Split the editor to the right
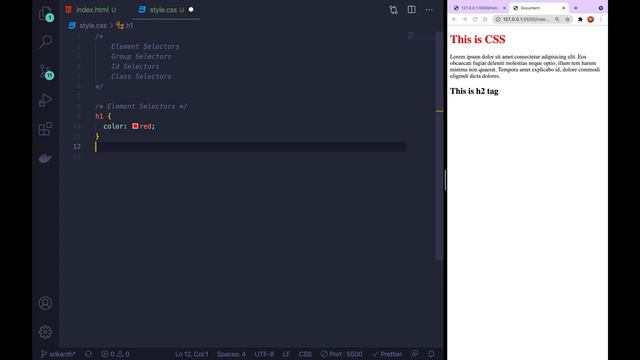This screenshot has width=640, height=360. [411, 9]
